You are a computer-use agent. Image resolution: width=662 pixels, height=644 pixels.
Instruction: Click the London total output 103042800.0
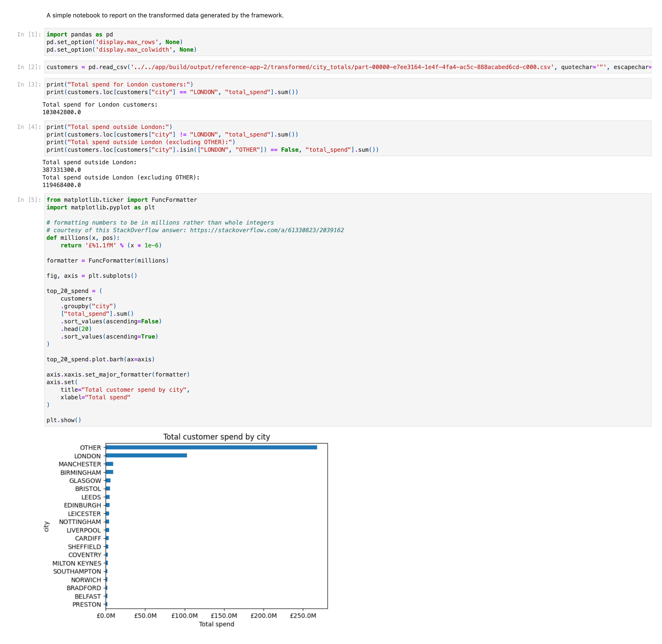(62, 112)
